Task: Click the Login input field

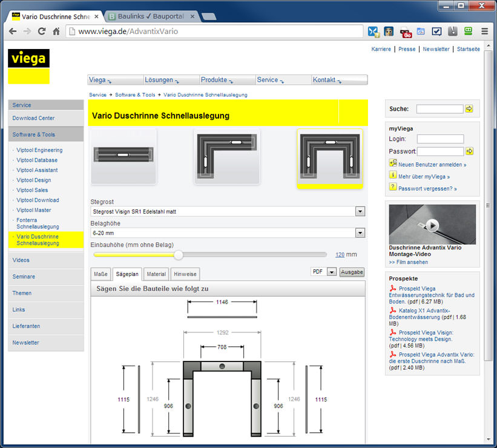Action: [440, 139]
